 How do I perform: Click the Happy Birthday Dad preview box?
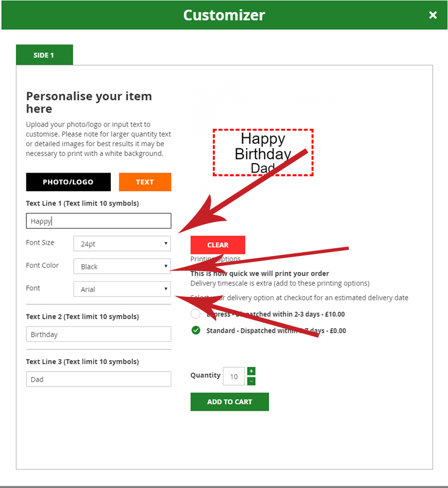click(263, 153)
